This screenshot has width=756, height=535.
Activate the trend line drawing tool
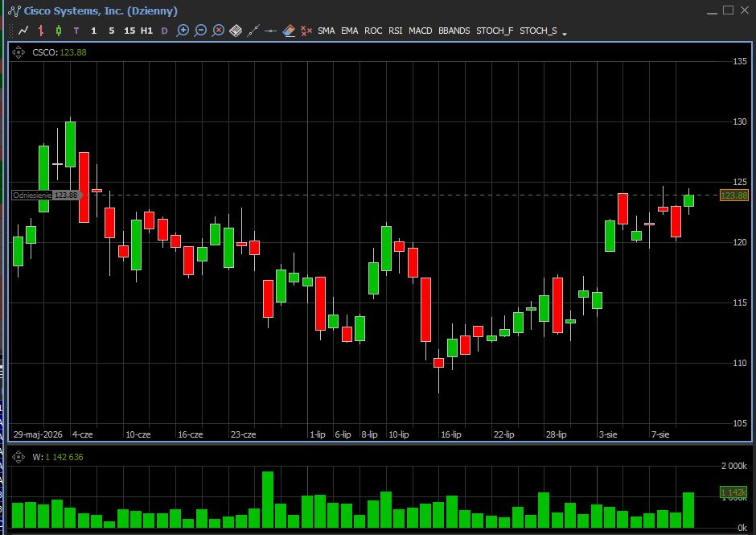253,31
